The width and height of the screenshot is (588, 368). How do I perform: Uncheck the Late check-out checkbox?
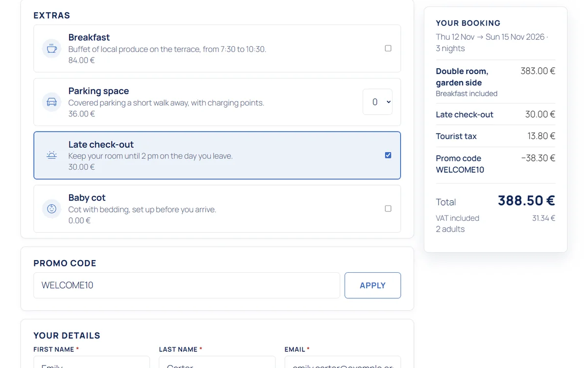[x=388, y=155]
